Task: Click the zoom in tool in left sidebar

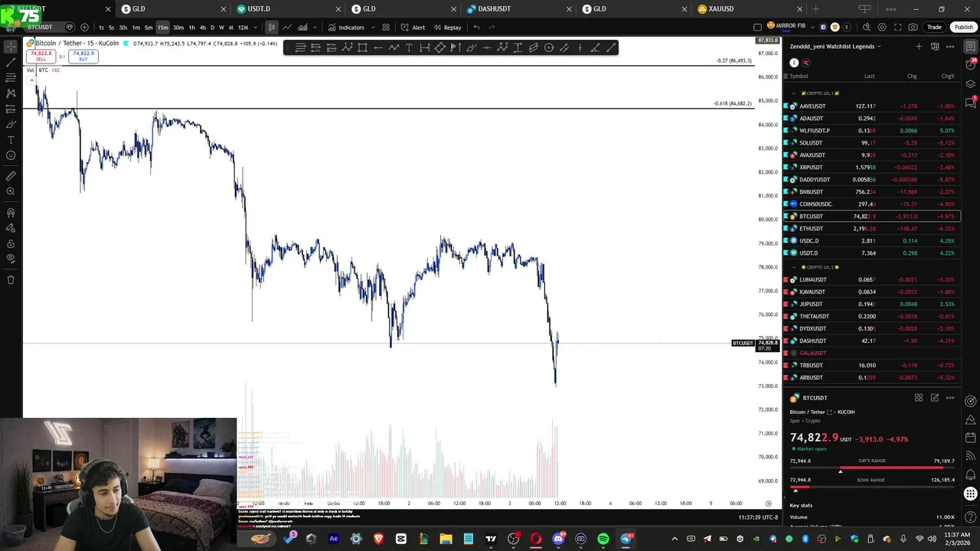Action: point(11,191)
